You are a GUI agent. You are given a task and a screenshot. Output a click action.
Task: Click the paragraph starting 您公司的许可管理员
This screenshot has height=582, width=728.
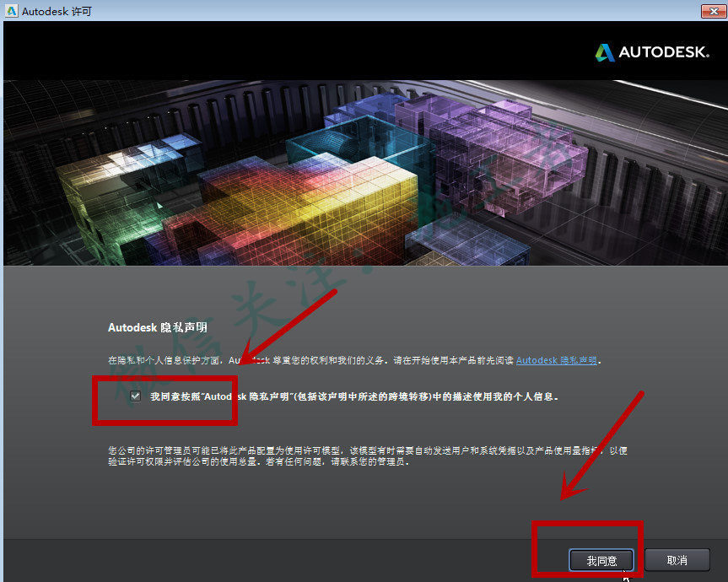[x=368, y=455]
